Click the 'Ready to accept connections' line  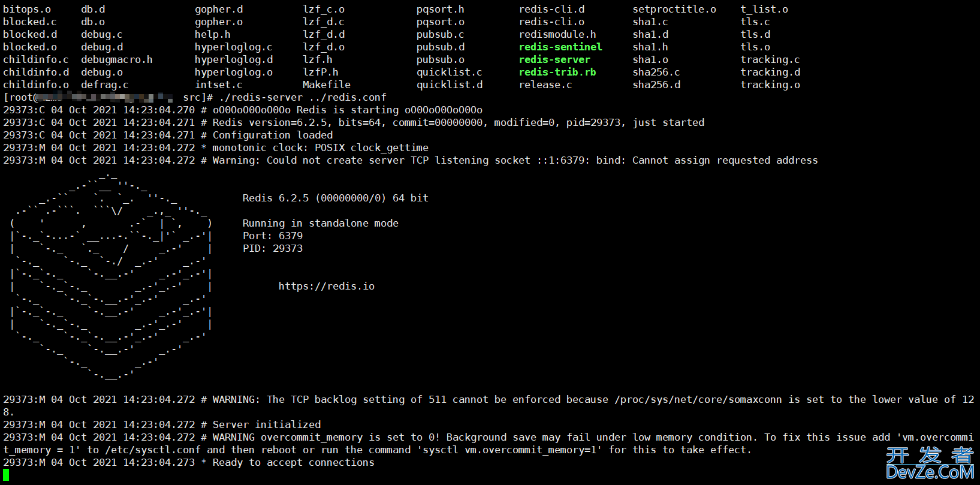pos(189,462)
